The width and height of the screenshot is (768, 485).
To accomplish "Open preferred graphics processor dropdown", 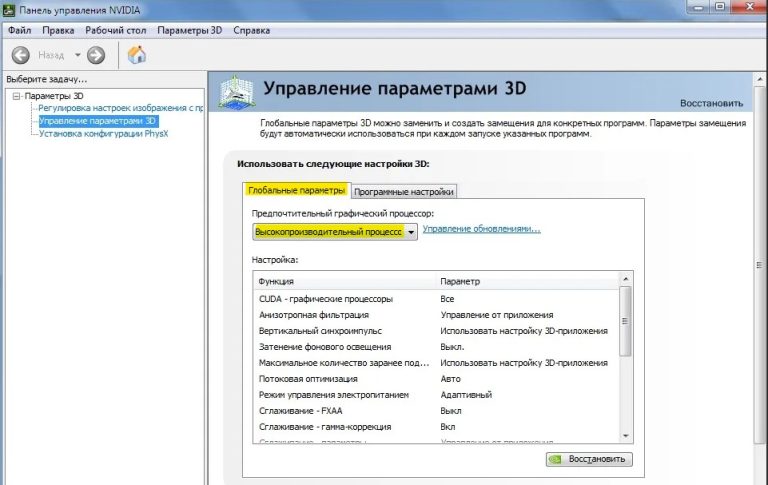I will [x=335, y=232].
